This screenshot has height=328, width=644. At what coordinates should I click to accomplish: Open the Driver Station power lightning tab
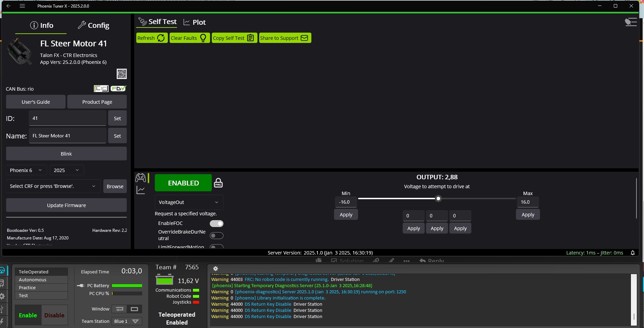coord(2,322)
